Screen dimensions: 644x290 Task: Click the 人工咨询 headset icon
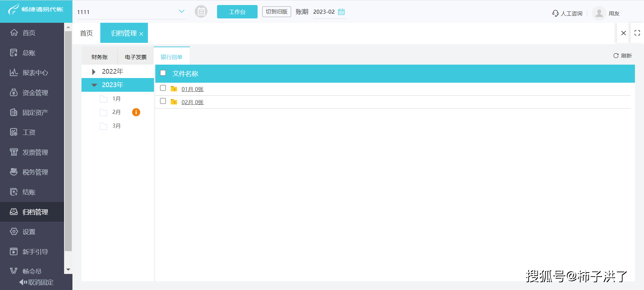(555, 13)
